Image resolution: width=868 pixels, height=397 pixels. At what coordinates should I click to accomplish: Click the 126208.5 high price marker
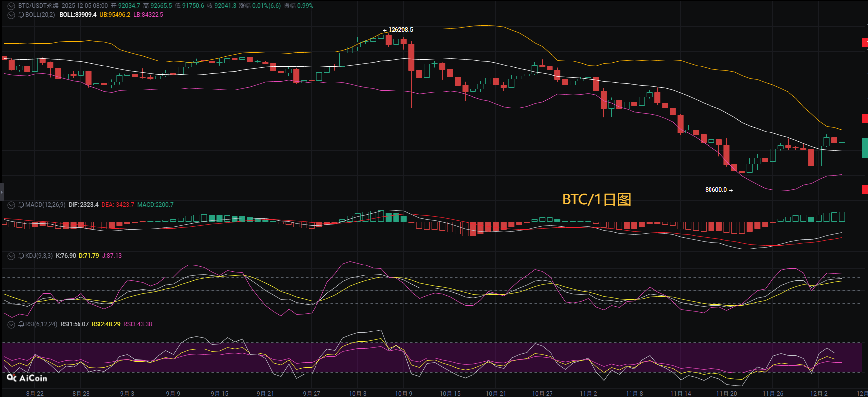[x=400, y=30]
